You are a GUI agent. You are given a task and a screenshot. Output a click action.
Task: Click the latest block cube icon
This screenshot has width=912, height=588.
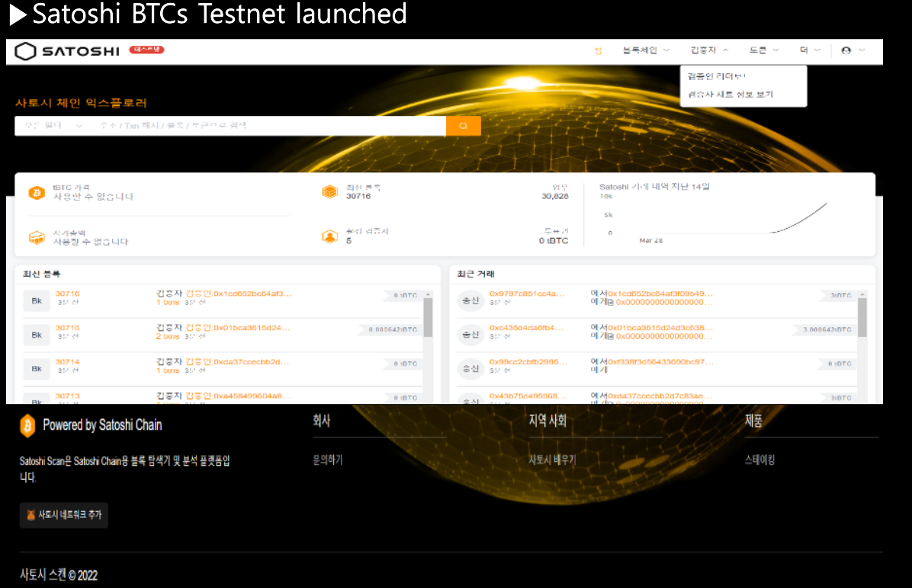329,192
